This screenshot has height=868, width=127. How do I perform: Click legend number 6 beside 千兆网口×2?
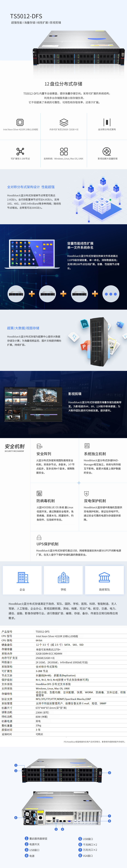(x=80, y=844)
